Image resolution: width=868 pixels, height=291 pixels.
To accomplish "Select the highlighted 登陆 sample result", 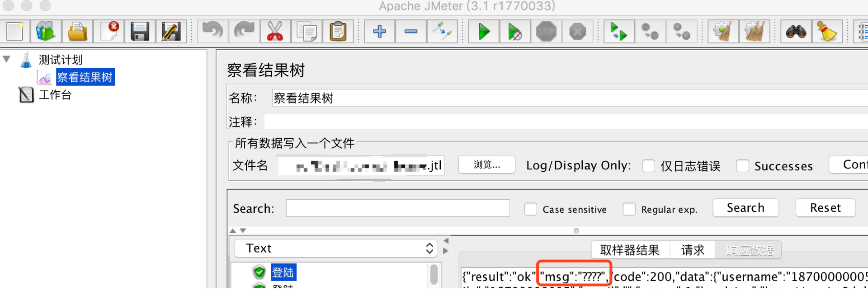I will pyautogui.click(x=283, y=272).
